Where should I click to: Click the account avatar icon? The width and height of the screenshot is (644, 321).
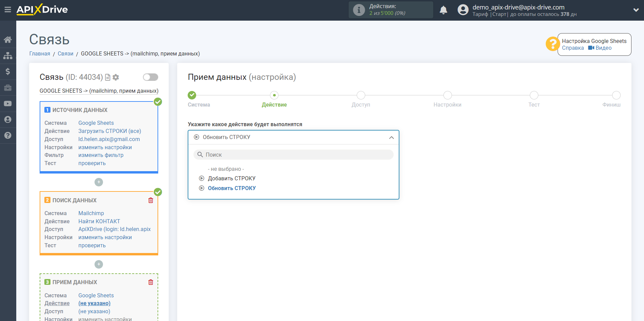click(x=463, y=10)
